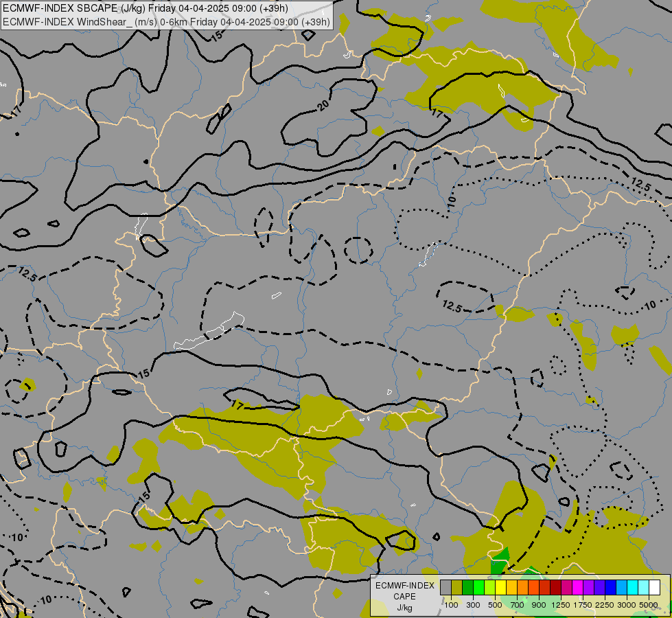Click the legend value '900'
Image resolution: width=672 pixels, height=618 pixels.
click(539, 605)
